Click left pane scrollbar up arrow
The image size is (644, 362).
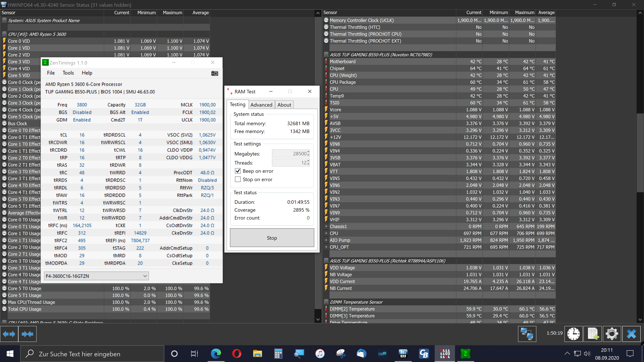pyautogui.click(x=318, y=13)
